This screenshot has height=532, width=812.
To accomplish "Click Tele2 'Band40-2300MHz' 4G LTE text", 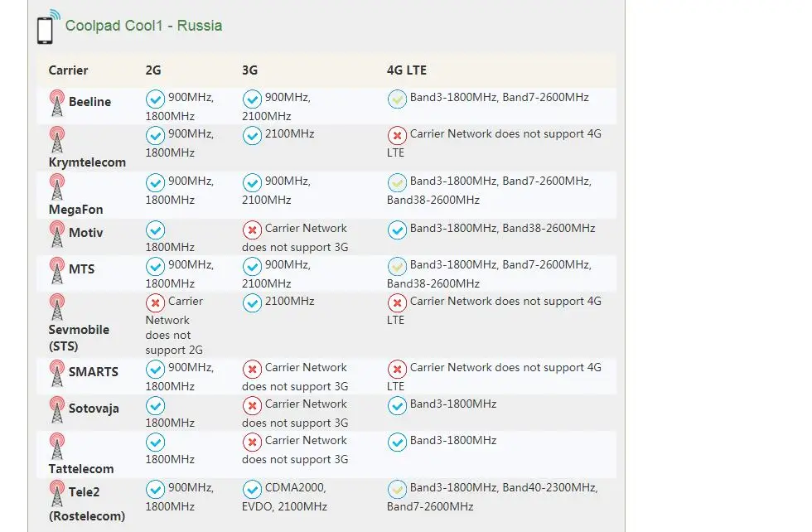I will pyautogui.click(x=549, y=487).
